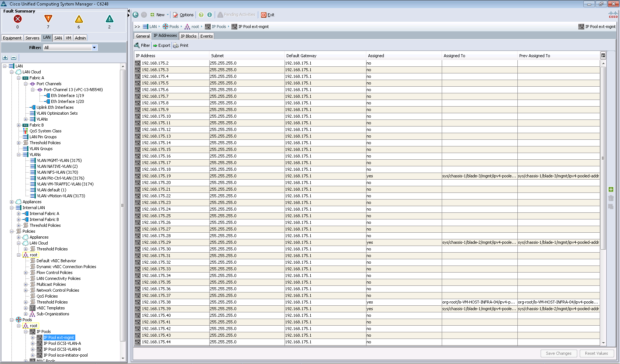This screenshot has height=364, width=620.
Task: Select Multicast Policies in tree
Action: [51, 284]
